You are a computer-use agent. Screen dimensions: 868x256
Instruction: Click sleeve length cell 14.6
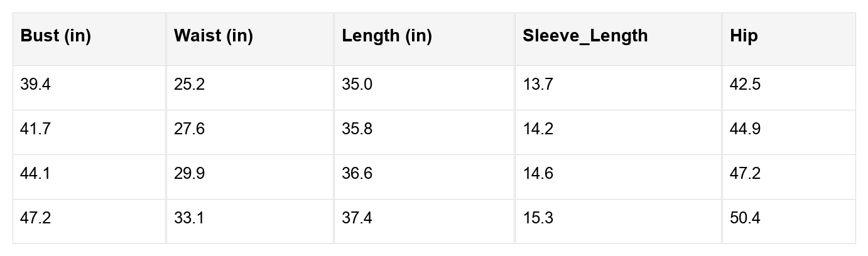[x=538, y=174]
